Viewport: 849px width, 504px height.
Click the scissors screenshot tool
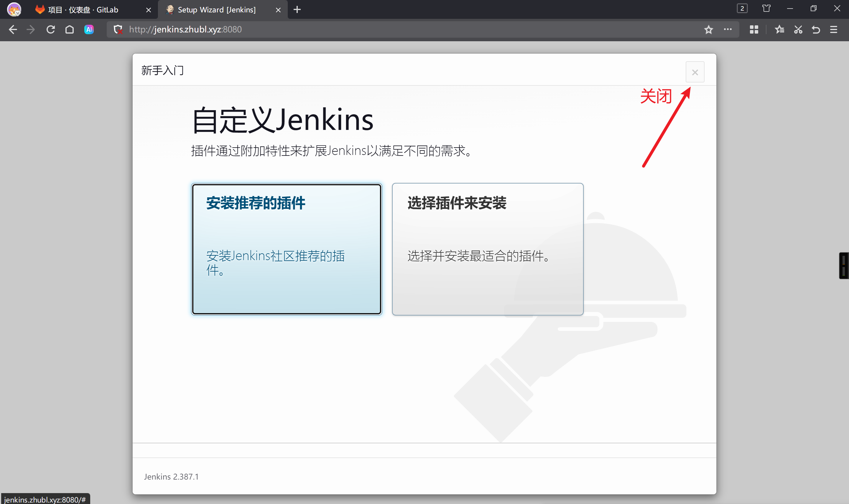pyautogui.click(x=798, y=29)
